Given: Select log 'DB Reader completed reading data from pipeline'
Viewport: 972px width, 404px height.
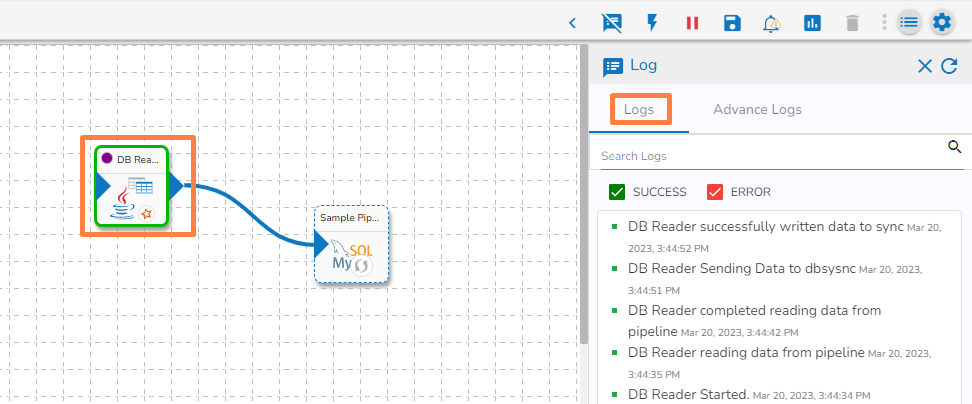Looking at the screenshot, I should pyautogui.click(x=754, y=320).
